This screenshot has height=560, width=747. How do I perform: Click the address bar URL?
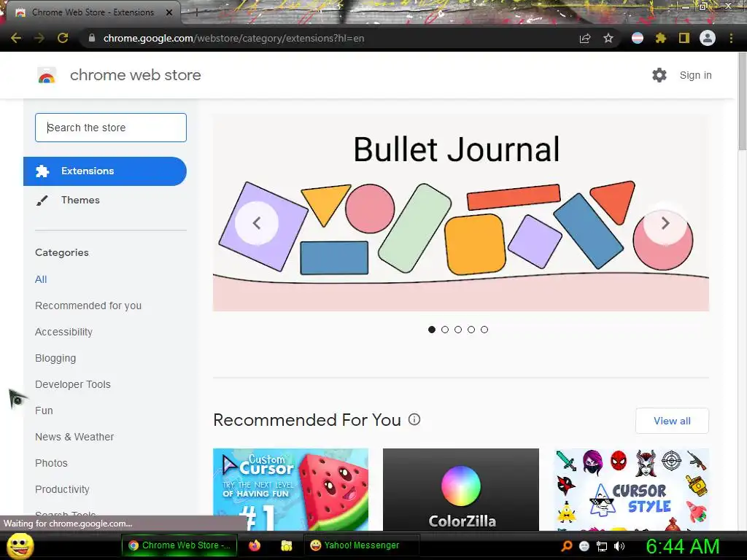point(233,38)
